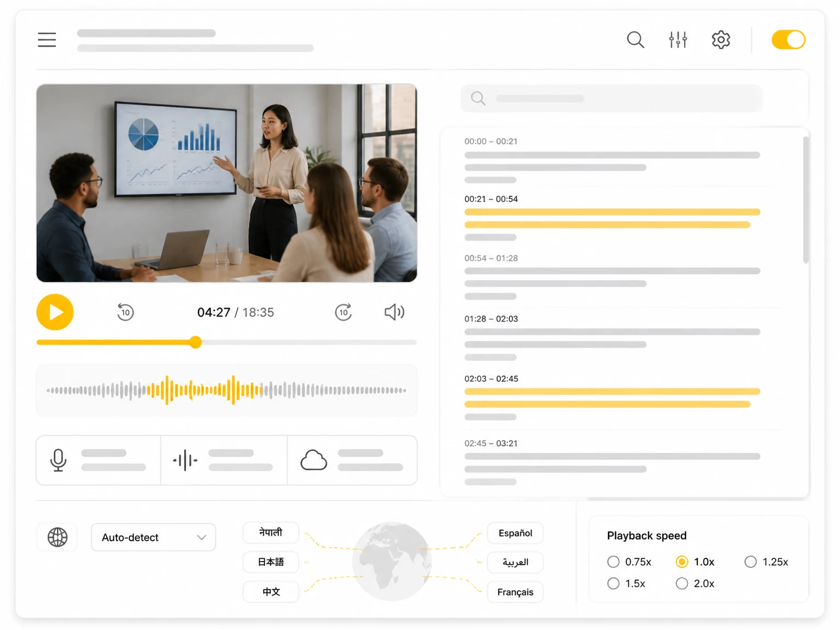Image resolution: width=840 pixels, height=630 pixels.
Task: Open the gear settings icon
Action: coord(721,40)
